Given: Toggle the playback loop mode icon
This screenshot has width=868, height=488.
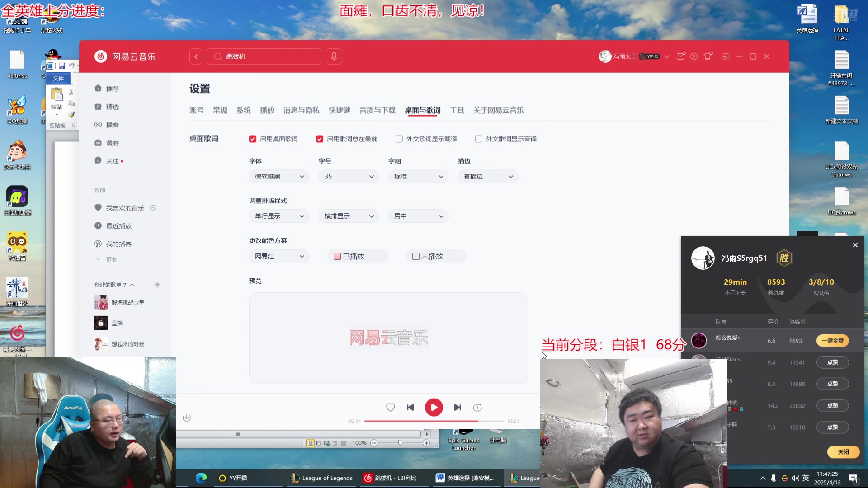Looking at the screenshot, I should (477, 407).
